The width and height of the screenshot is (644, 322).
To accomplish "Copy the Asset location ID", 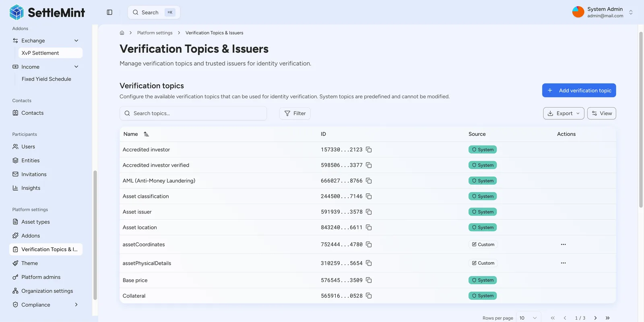I will point(369,228).
